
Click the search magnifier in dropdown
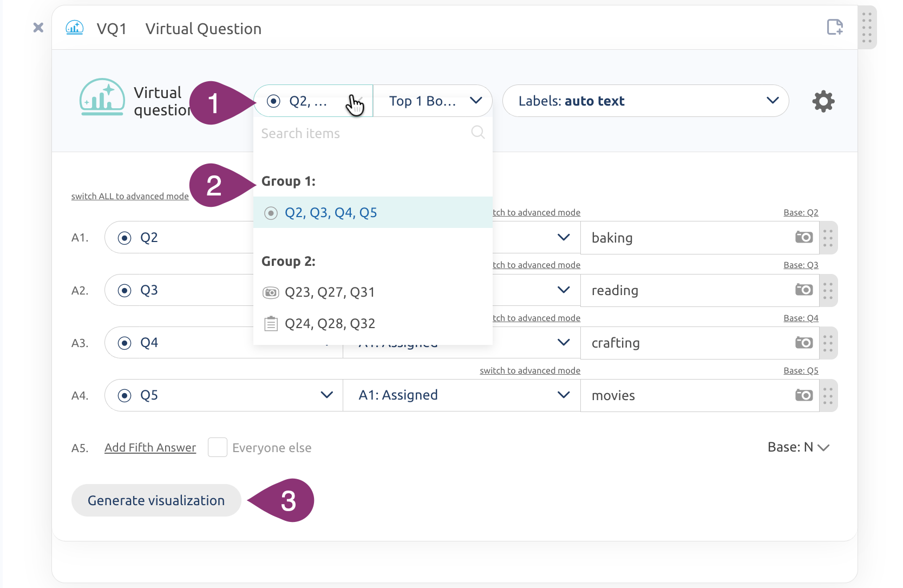click(x=478, y=132)
